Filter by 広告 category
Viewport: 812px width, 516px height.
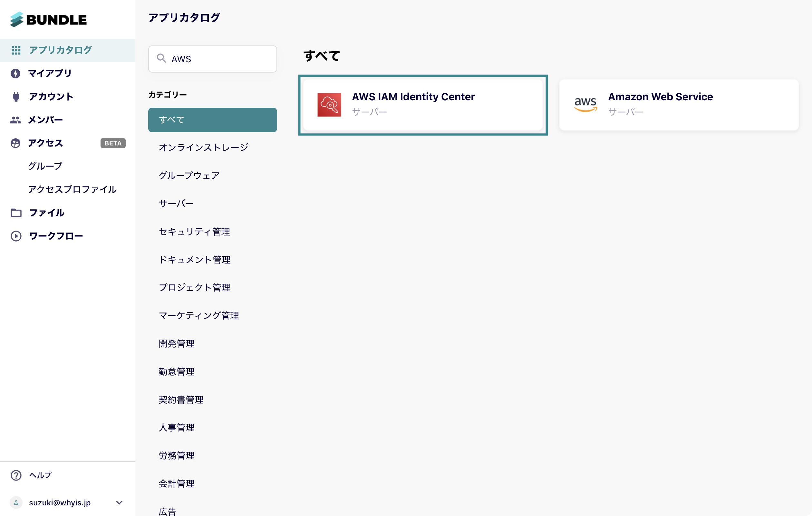coord(168,512)
